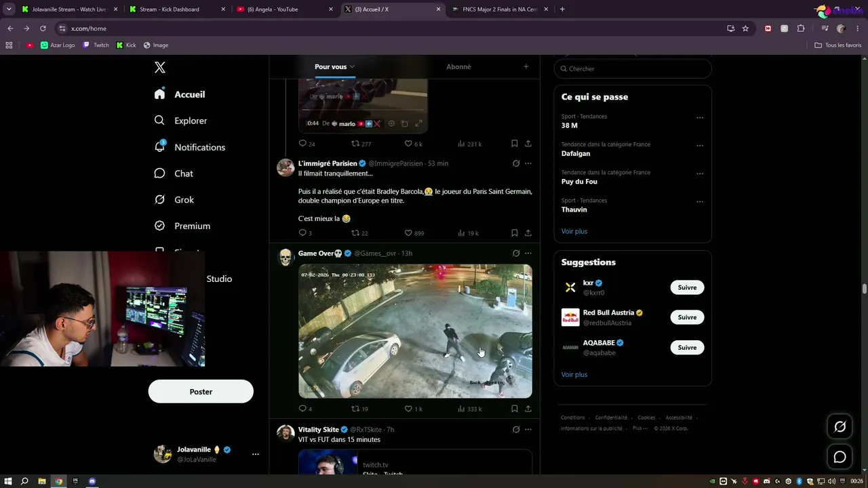Open options for the Dafalgan trend
The width and height of the screenshot is (868, 488).
[700, 145]
